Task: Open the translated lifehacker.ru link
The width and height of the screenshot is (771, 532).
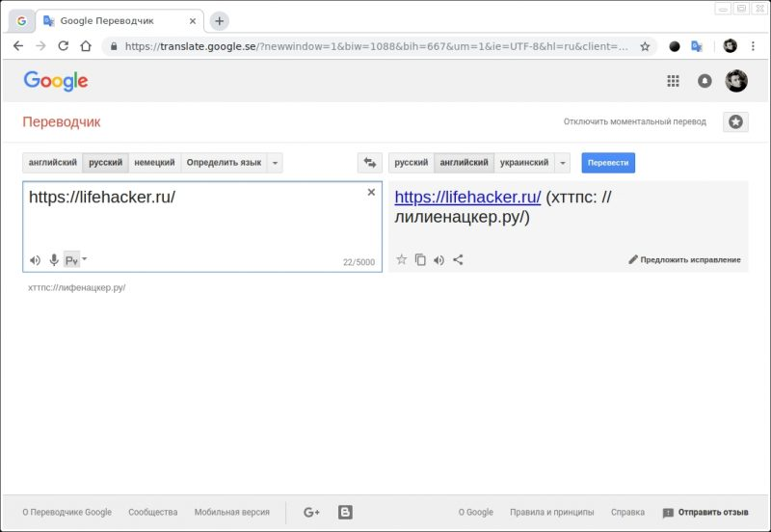Action: (x=467, y=198)
